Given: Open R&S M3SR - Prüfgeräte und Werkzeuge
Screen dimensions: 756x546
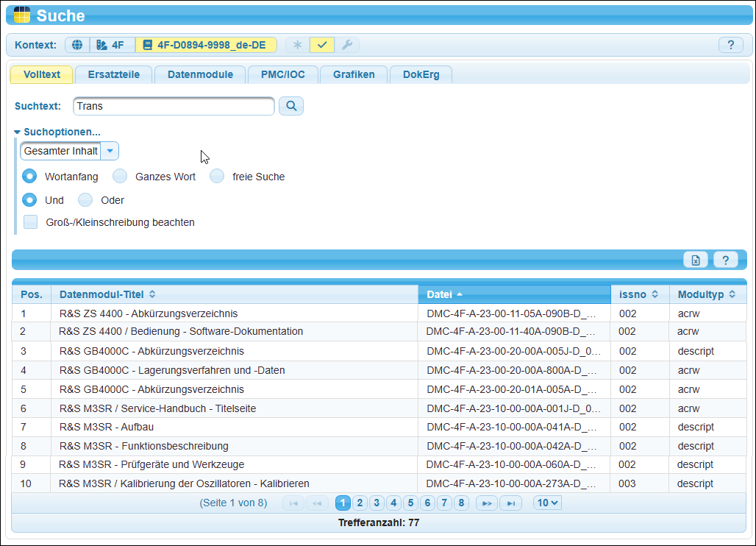Looking at the screenshot, I should click(x=379, y=464).
